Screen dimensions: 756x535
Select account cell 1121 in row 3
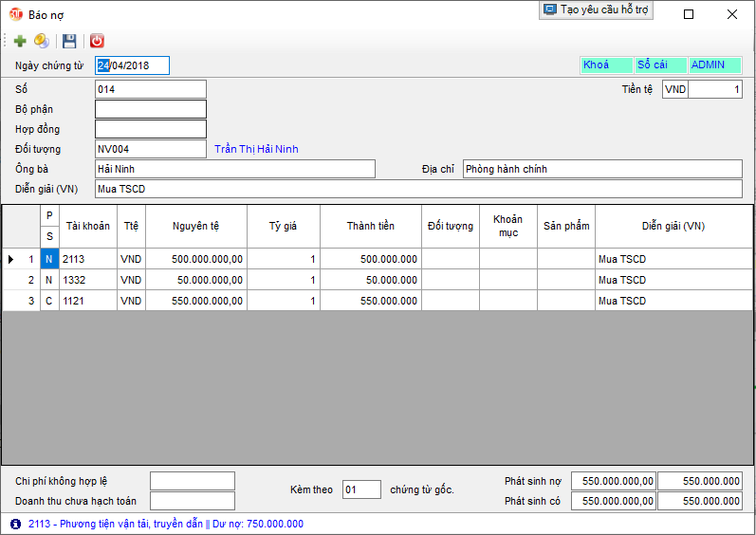87,301
